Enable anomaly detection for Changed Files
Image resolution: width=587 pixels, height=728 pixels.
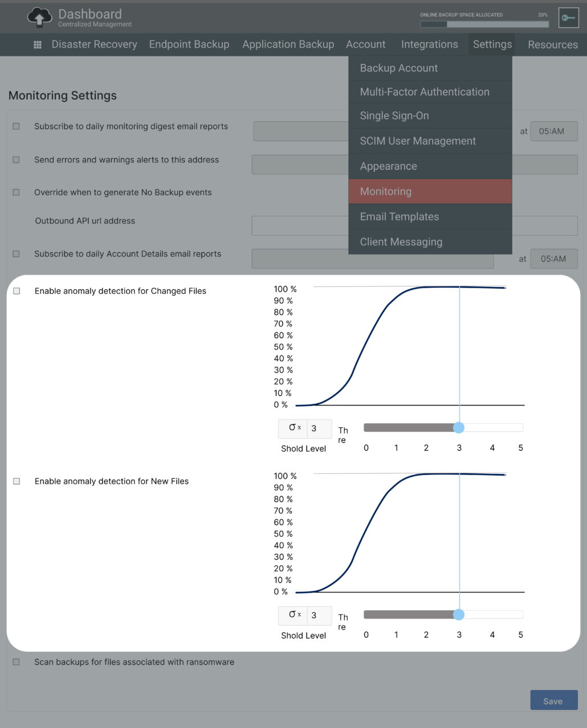17,291
